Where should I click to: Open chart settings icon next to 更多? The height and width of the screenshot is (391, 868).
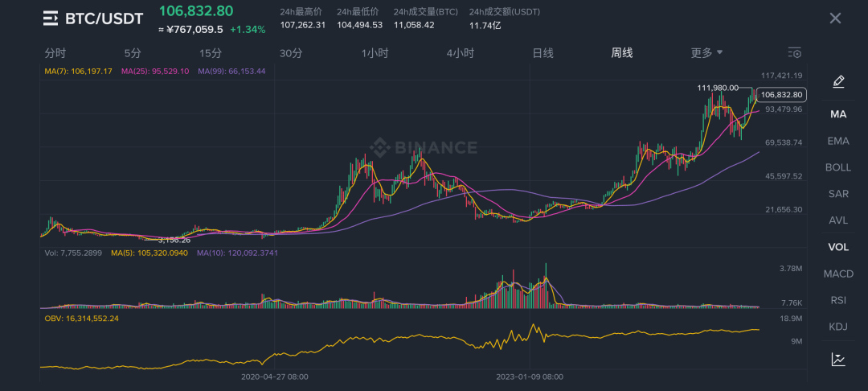(795, 53)
